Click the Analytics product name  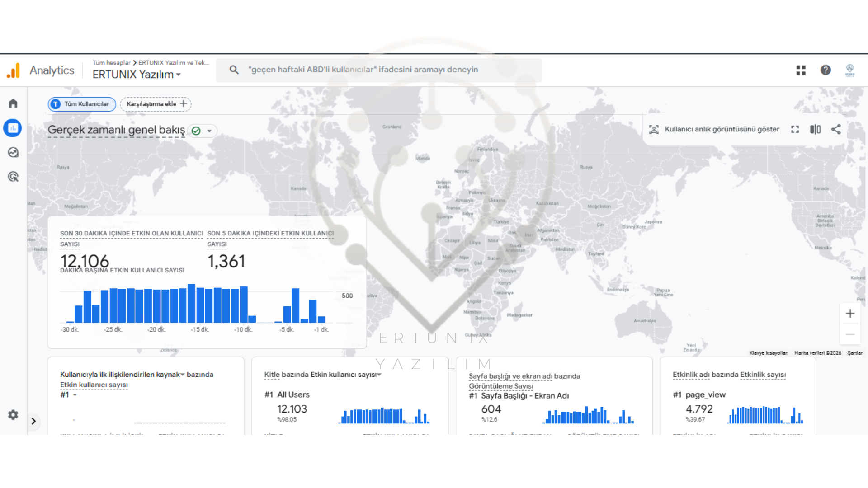click(52, 70)
